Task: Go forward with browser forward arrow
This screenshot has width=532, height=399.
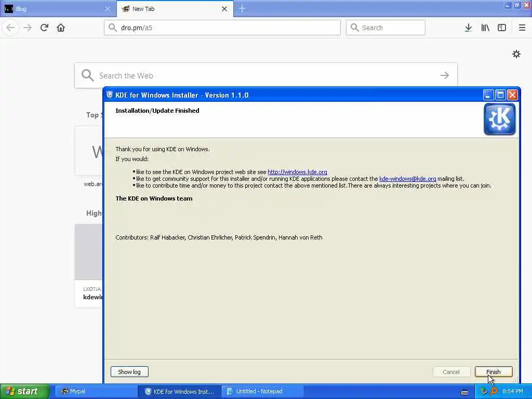Action: click(x=28, y=28)
